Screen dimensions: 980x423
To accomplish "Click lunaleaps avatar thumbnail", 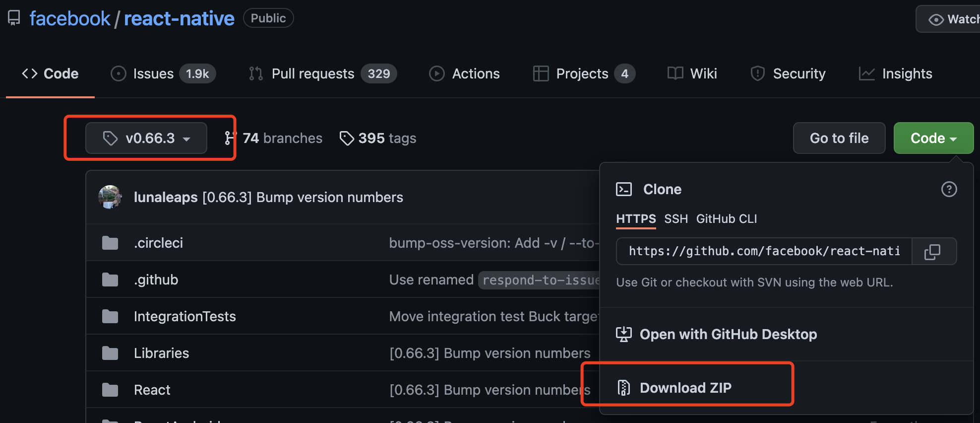I will (110, 197).
